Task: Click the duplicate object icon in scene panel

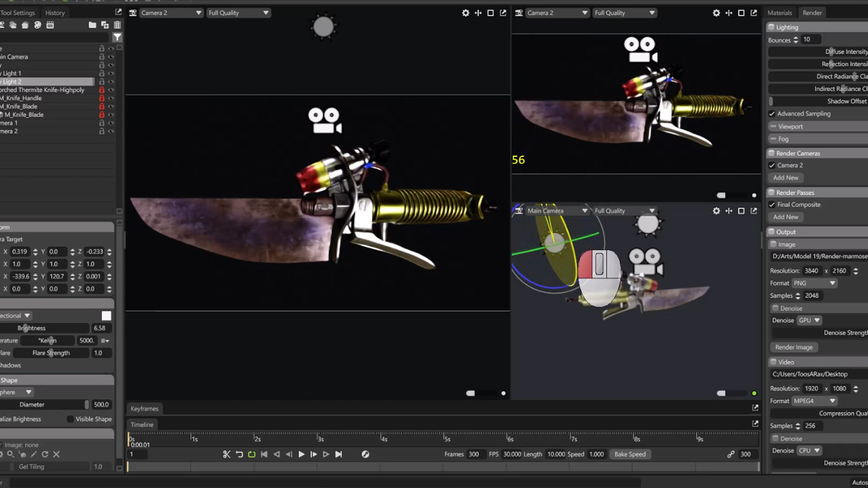Action: 105,25
